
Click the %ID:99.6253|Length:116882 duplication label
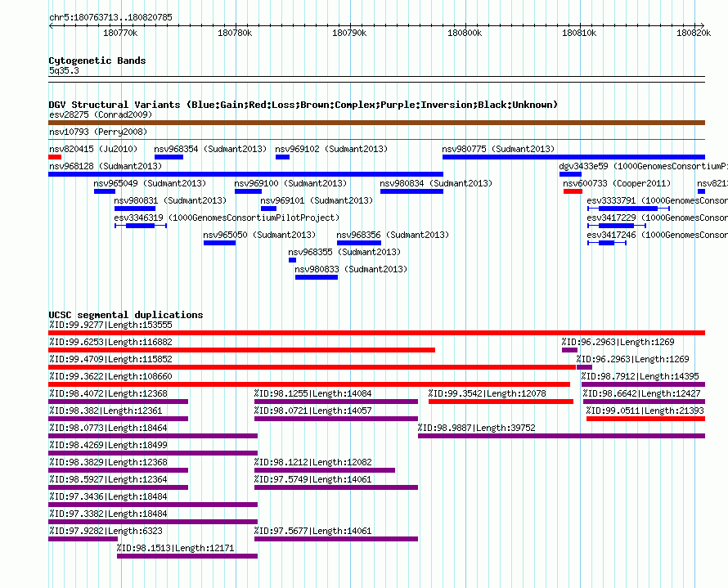click(110, 342)
